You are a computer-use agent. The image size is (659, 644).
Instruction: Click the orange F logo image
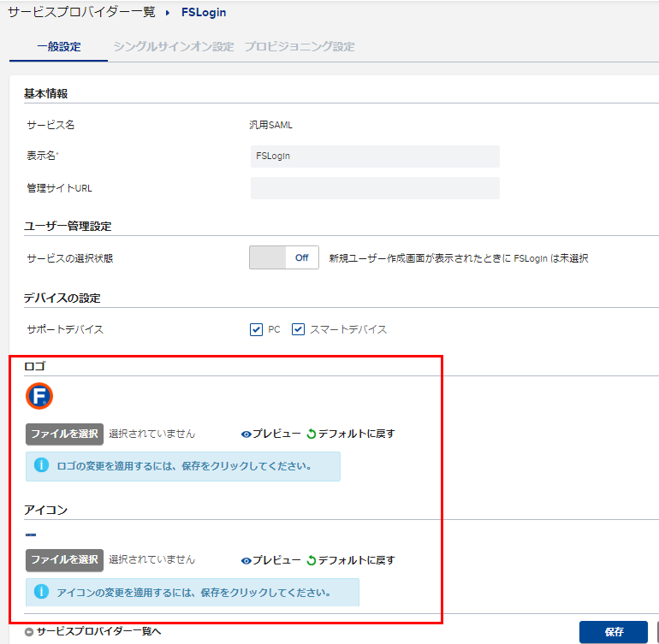click(x=39, y=396)
